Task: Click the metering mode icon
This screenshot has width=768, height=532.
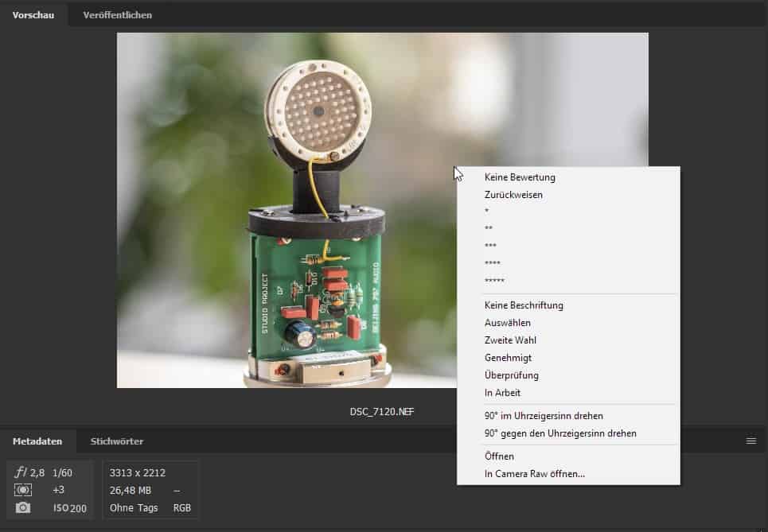Action: click(23, 490)
